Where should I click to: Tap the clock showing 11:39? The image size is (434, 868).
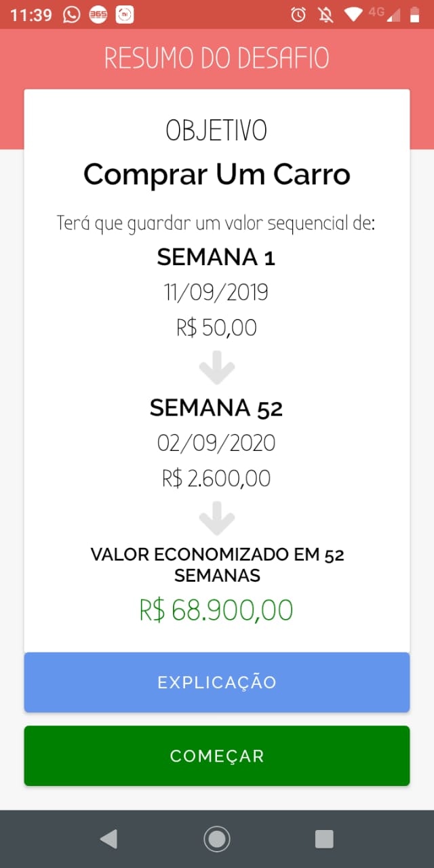tap(31, 13)
